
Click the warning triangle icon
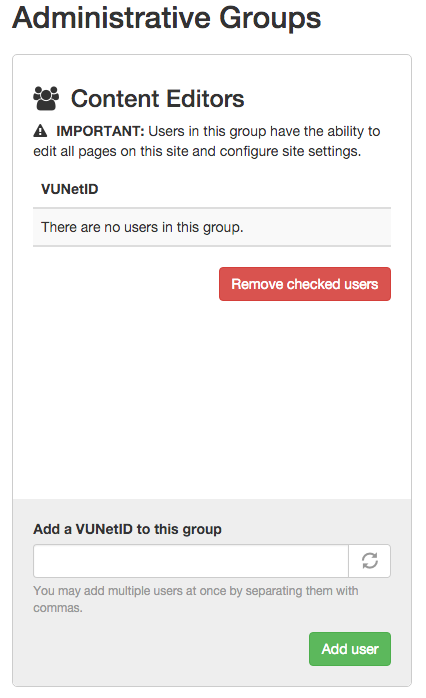(x=40, y=131)
